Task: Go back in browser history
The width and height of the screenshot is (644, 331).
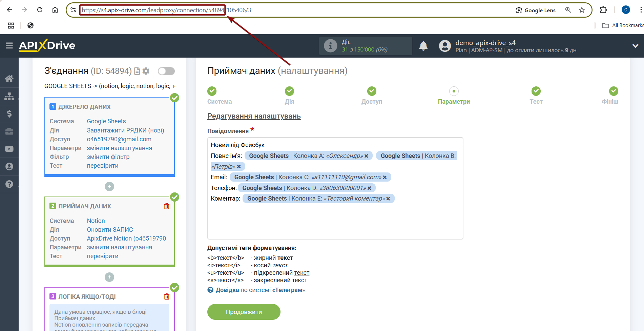Action: (9, 10)
